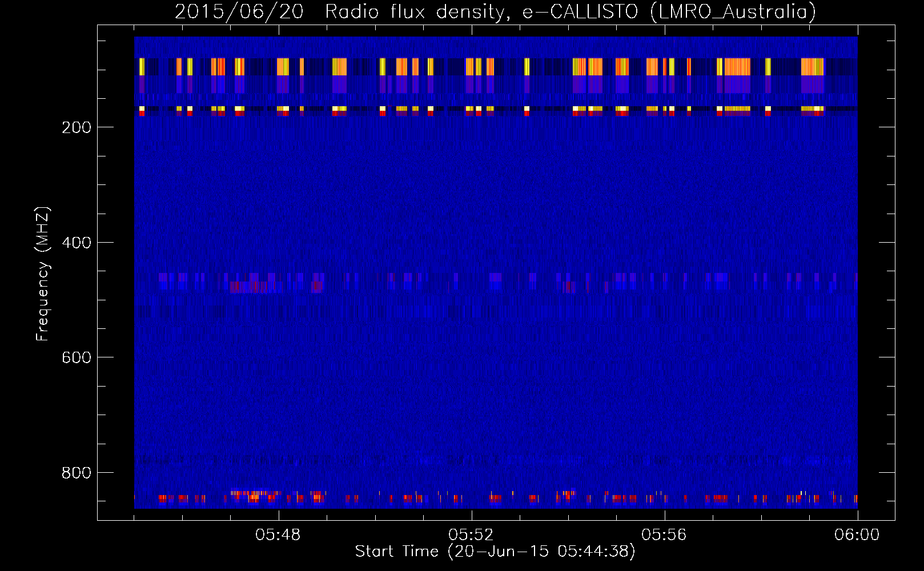The image size is (924, 571).
Task: Click the 06:00 time tick label
Action: pyautogui.click(x=857, y=535)
